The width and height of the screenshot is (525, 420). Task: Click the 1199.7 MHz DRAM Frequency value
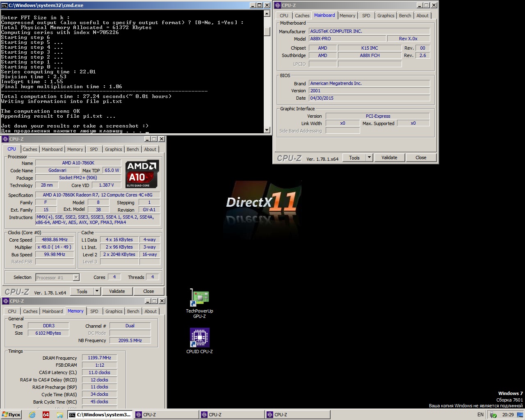(x=99, y=358)
